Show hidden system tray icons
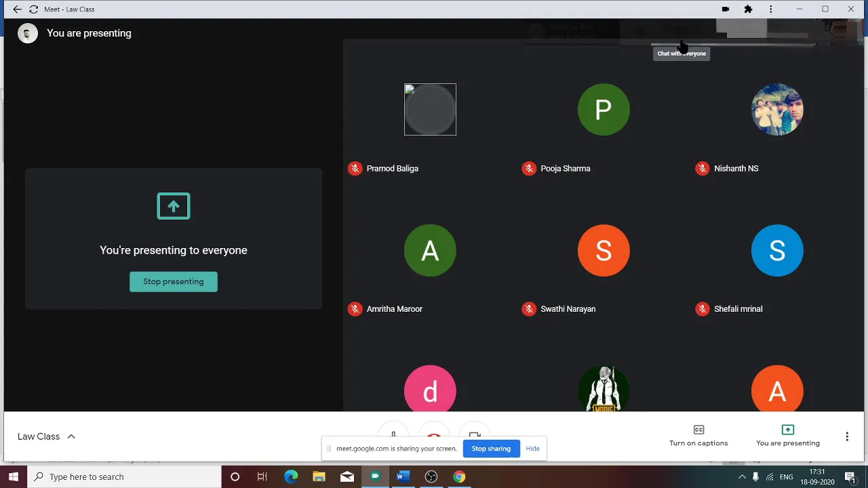 pyautogui.click(x=742, y=477)
